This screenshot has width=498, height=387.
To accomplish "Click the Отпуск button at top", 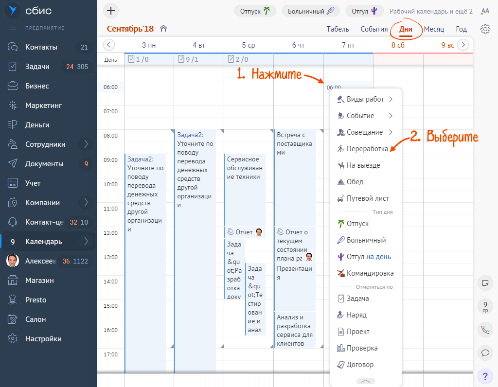I will (x=255, y=11).
